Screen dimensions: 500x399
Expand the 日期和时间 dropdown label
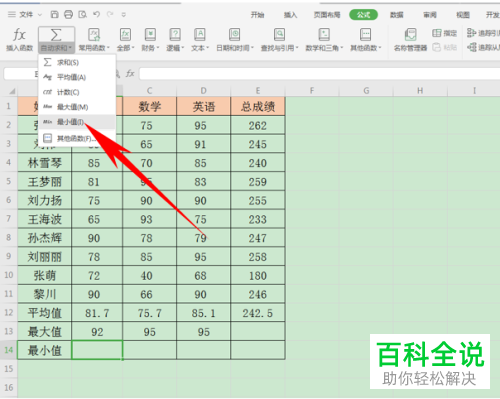point(235,48)
